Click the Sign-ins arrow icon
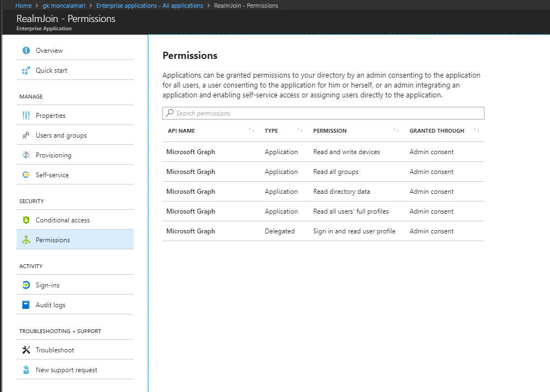This screenshot has height=392, width=550. click(26, 285)
